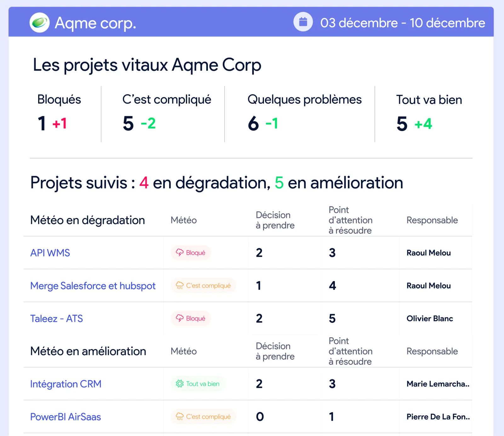504x436 pixels.
Task: Click "Décision à prendre" header in dégradation table
Action: tap(275, 220)
